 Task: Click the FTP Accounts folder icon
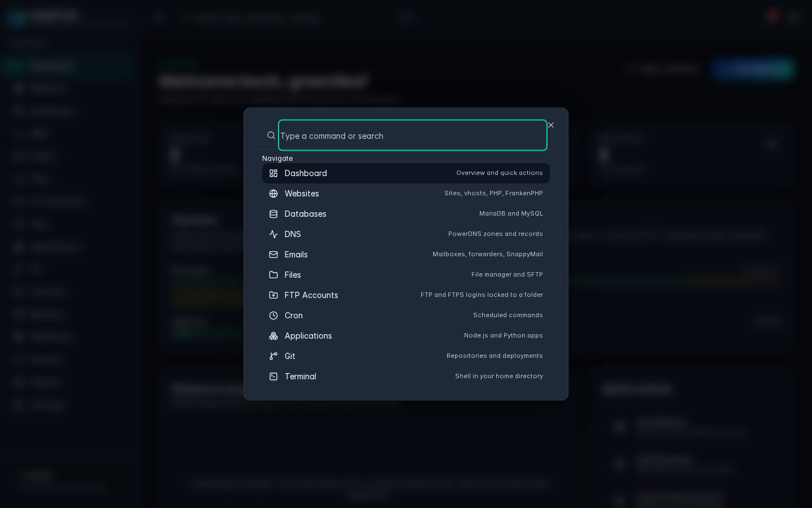point(273,295)
